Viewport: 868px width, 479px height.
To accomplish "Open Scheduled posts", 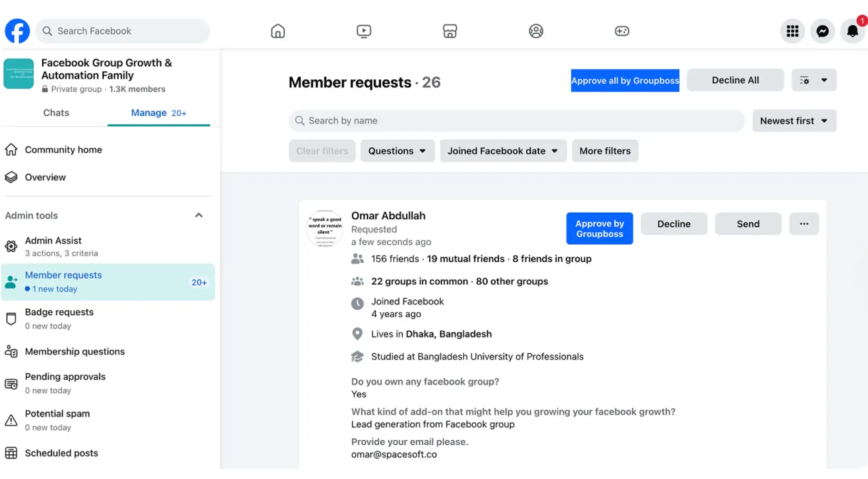I will click(107, 453).
